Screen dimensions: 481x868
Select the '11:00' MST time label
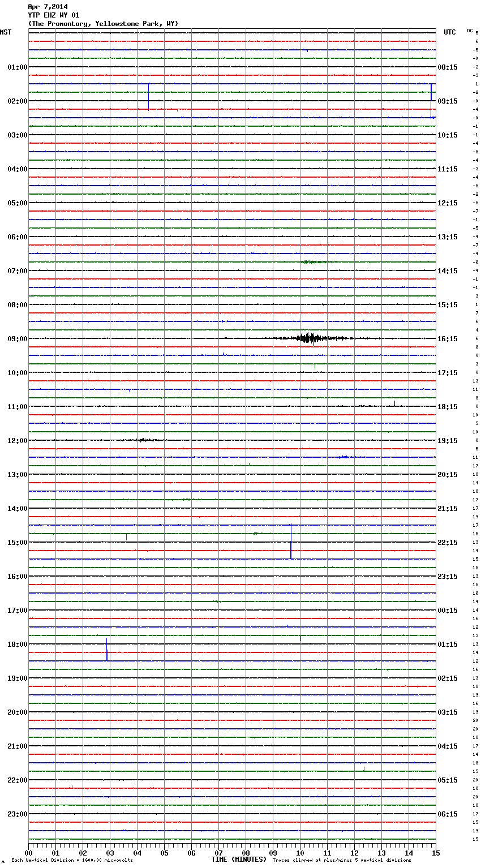pyautogui.click(x=17, y=407)
